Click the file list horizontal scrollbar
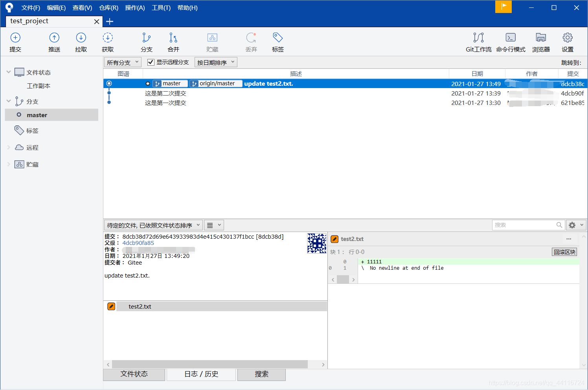Image resolution: width=588 pixels, height=390 pixels. coord(210,364)
